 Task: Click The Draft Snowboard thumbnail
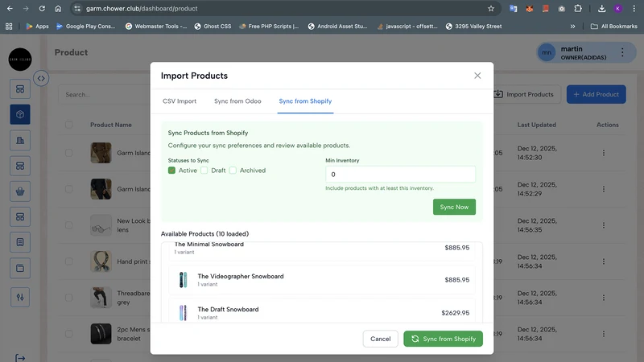184,313
